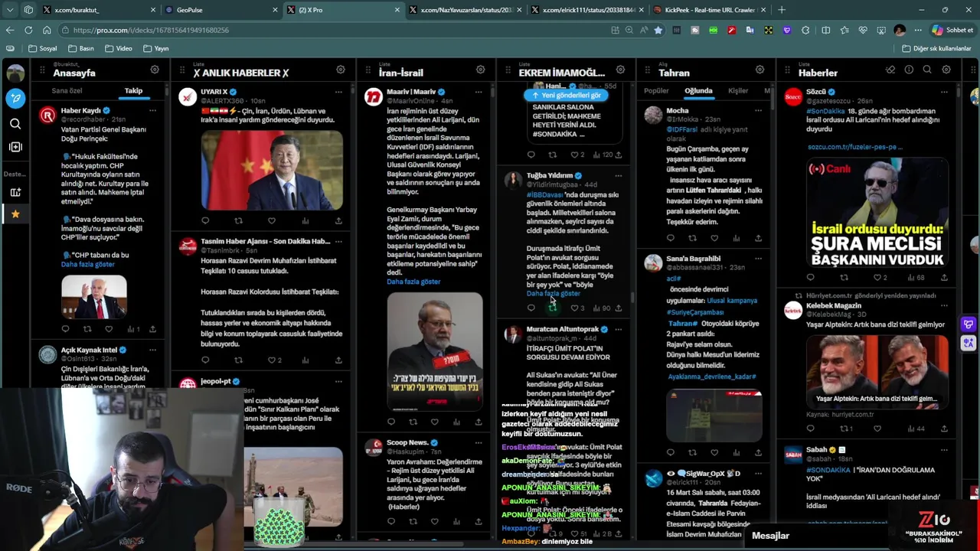Viewport: 980px width, 551px height.
Task: Reload the page in the browser
Action: tap(28, 30)
